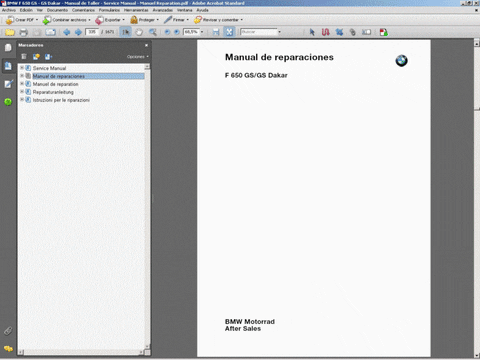Click inside the Buscar search field

[x=259, y=32]
